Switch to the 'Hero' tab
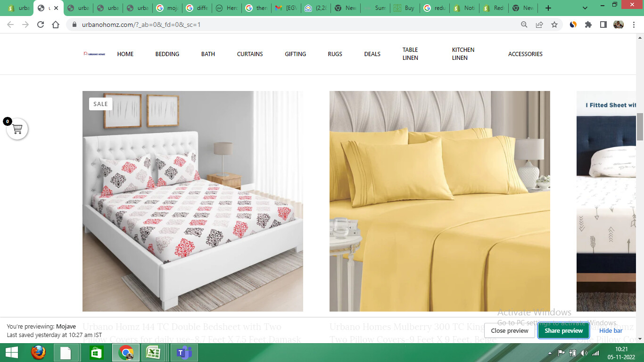Image resolution: width=644 pixels, height=362 pixels. [226, 8]
